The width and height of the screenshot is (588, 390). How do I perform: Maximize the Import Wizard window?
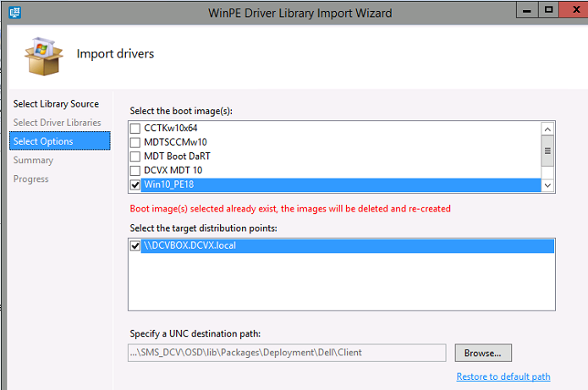click(x=548, y=10)
